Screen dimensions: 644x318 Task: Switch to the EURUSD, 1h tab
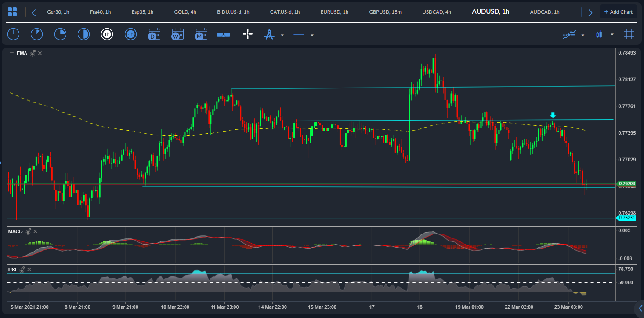[334, 12]
